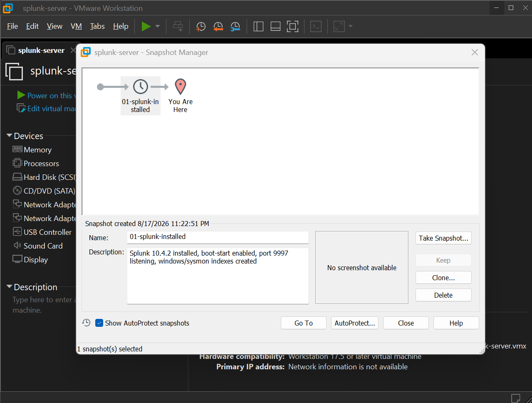The height and width of the screenshot is (403, 532).
Task: Click the AutoProtect clock icon beside checkbox
Action: click(x=86, y=323)
